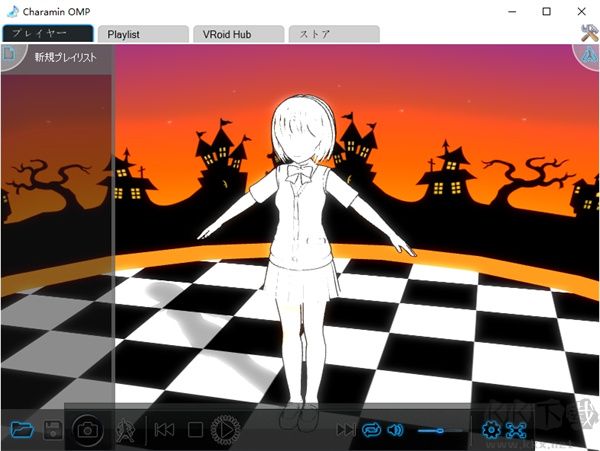Click the dancing character motion icon

click(125, 430)
